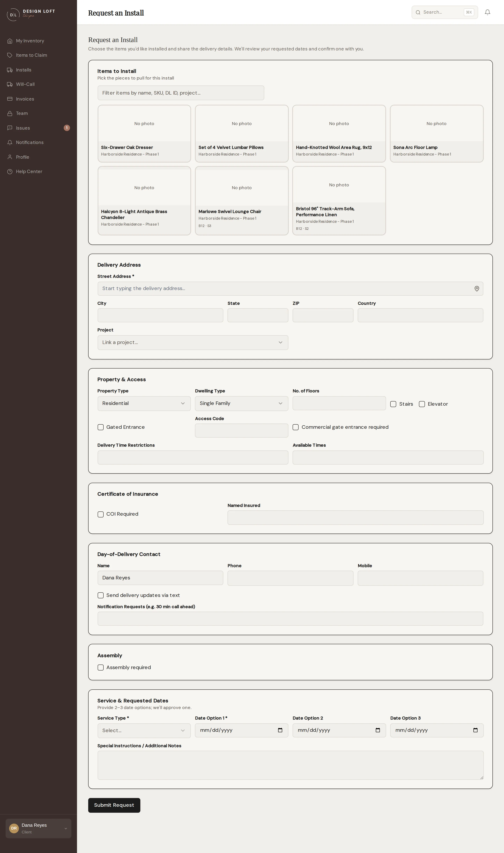Click the search magnifier icon

(418, 12)
